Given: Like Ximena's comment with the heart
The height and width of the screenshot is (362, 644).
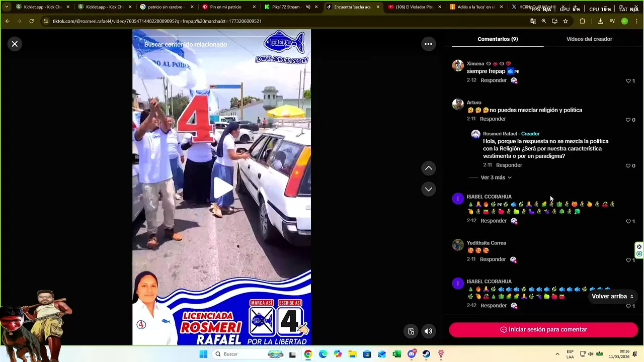Looking at the screenshot, I should point(628,81).
